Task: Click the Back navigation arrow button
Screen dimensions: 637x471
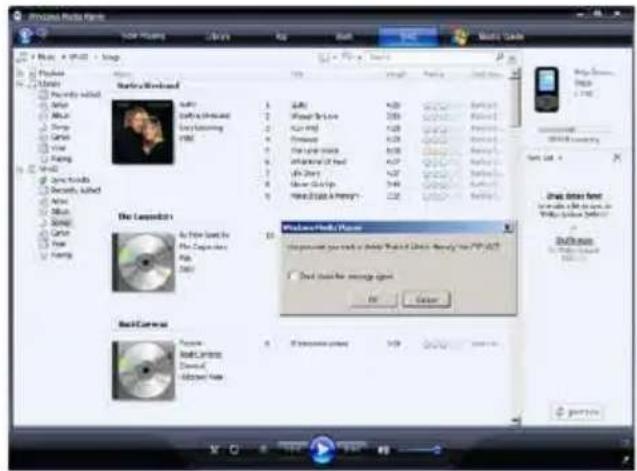Action: click(x=25, y=36)
